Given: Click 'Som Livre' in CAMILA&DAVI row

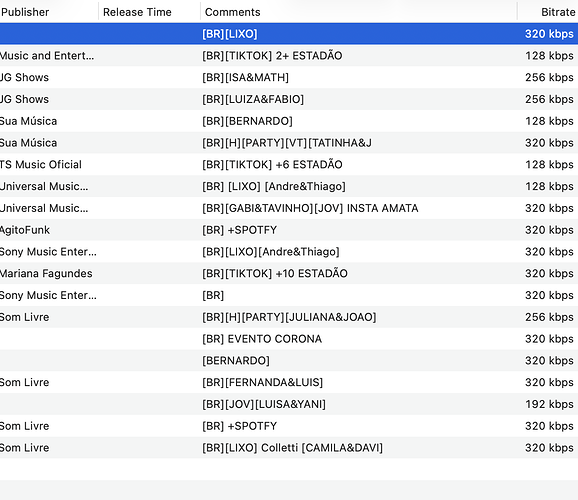Looking at the screenshot, I should [x=24, y=447].
